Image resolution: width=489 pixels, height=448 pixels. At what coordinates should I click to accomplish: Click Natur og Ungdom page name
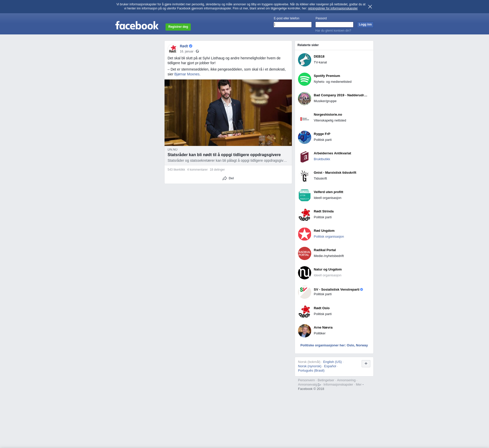pyautogui.click(x=328, y=269)
